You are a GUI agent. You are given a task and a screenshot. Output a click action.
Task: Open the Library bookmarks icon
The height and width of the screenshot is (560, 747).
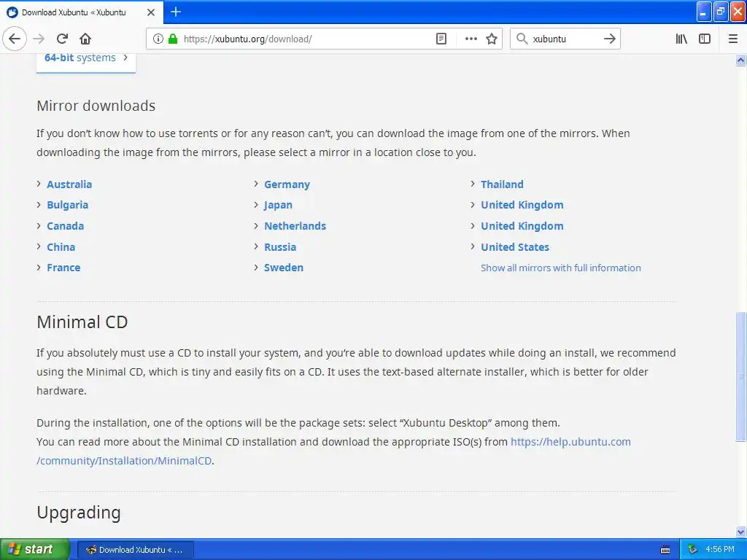681,39
